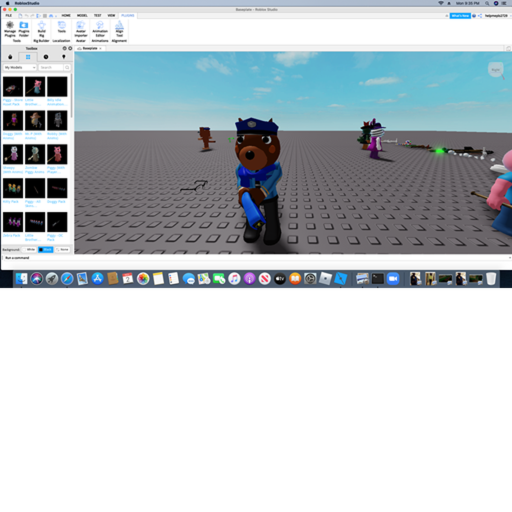Open Terminal from the Dock

378,279
